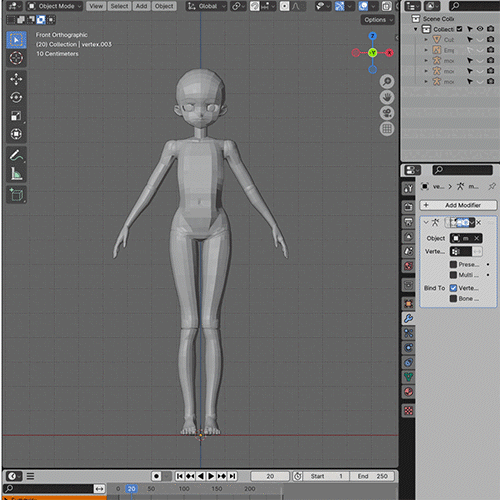This screenshot has height=500, width=500.
Task: Open the Modifiers wrench tab
Action: (408, 318)
